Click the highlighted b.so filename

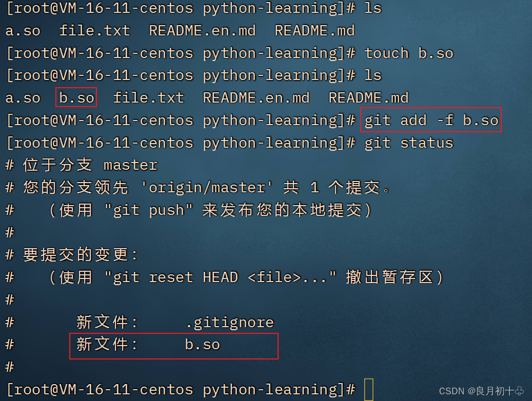(75, 97)
